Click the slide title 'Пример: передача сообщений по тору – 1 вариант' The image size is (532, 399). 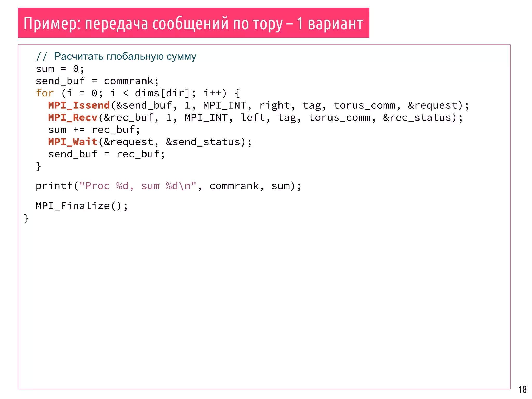[193, 23]
